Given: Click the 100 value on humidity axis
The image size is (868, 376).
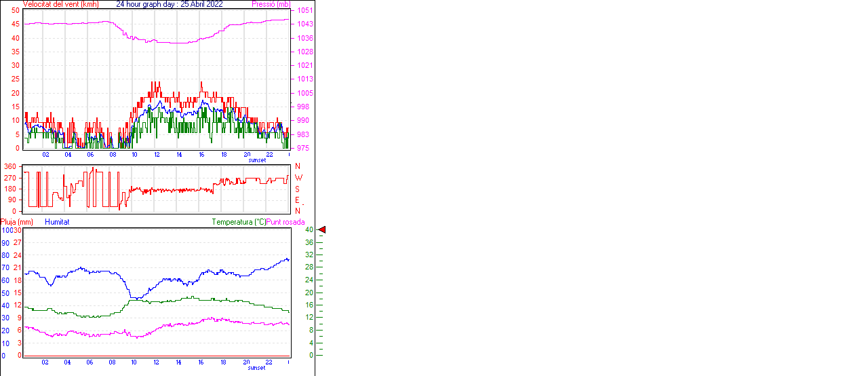Looking at the screenshot, I should click(x=7, y=230).
